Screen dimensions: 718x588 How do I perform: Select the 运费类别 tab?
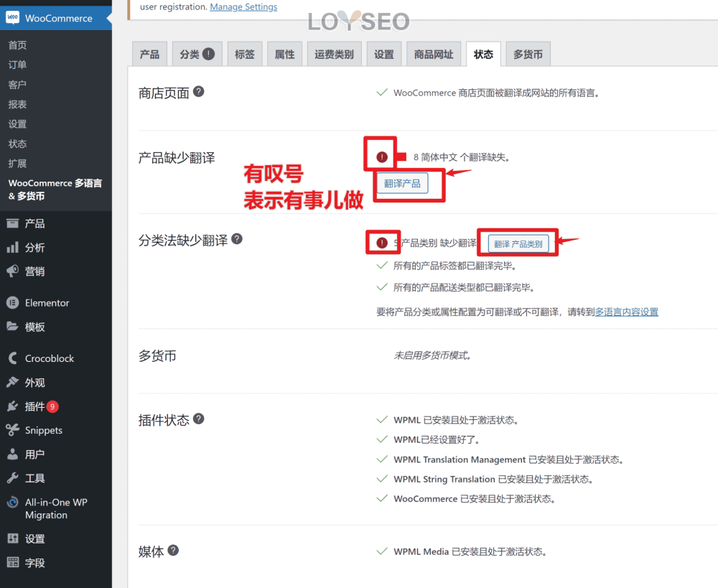coord(335,54)
